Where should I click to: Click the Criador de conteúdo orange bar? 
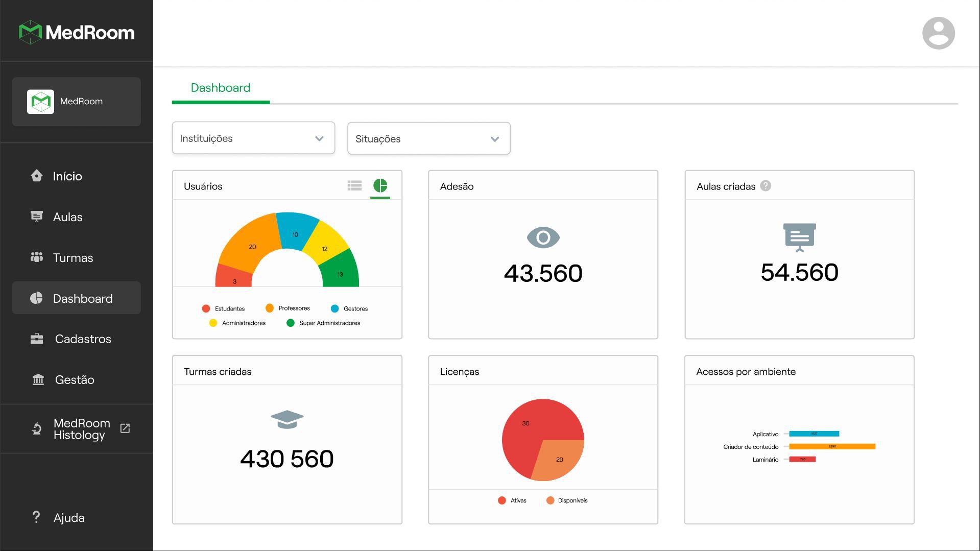click(x=832, y=446)
